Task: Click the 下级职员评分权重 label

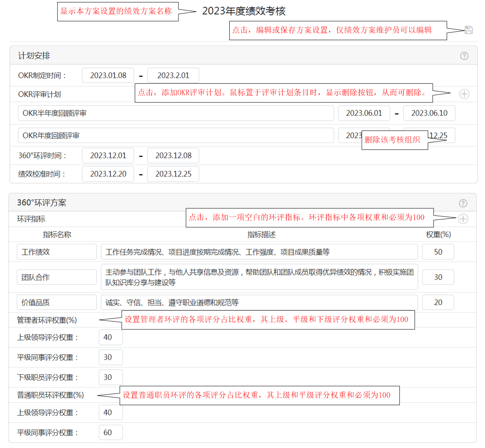Action: (48, 377)
